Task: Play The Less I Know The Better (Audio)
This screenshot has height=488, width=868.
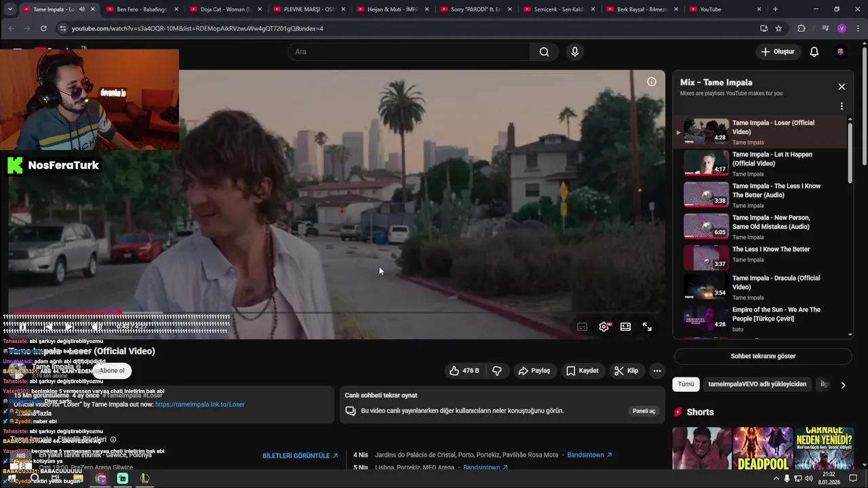Action: [x=760, y=195]
